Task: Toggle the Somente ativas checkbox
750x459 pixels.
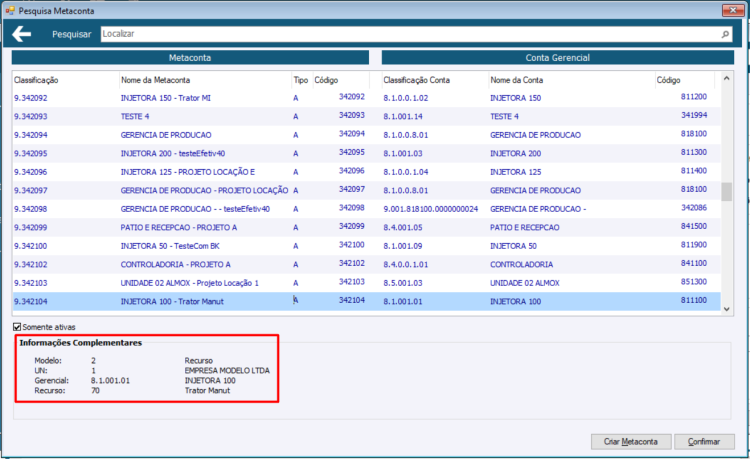Action: 17,327
